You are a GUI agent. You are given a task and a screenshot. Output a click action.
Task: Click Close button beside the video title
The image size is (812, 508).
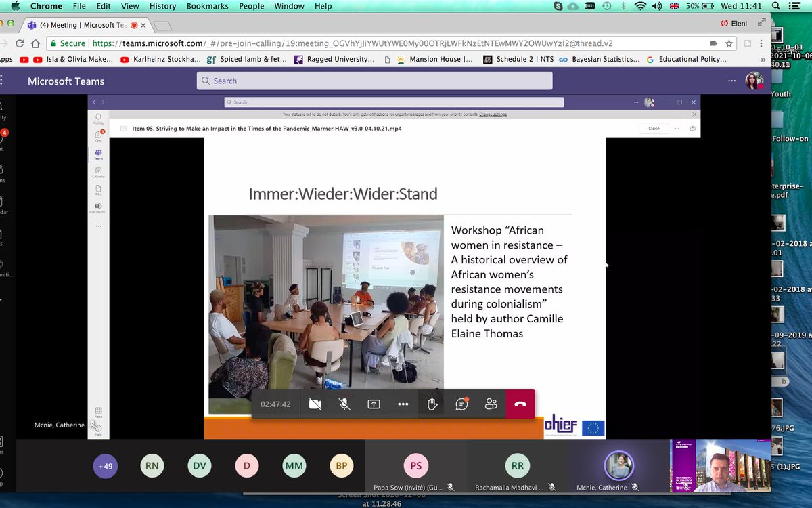coord(654,128)
